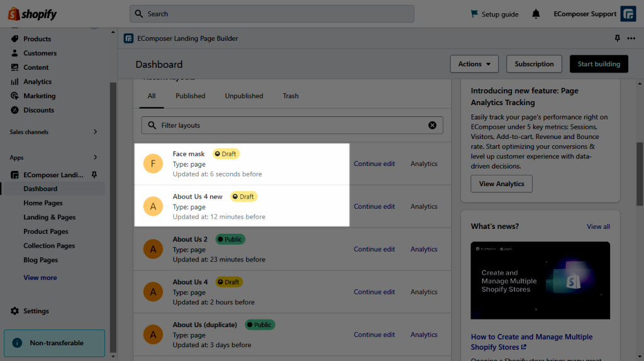Open Product Pages in sidebar

[45, 231]
